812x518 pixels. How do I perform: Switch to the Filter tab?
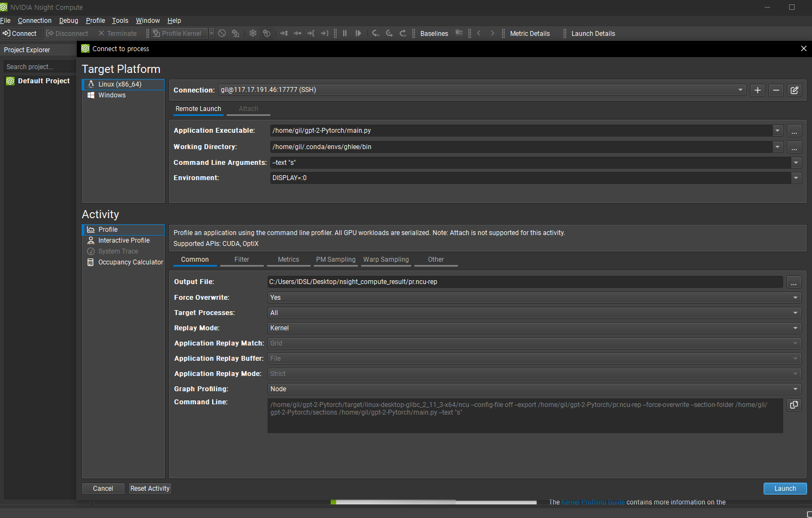[241, 260]
